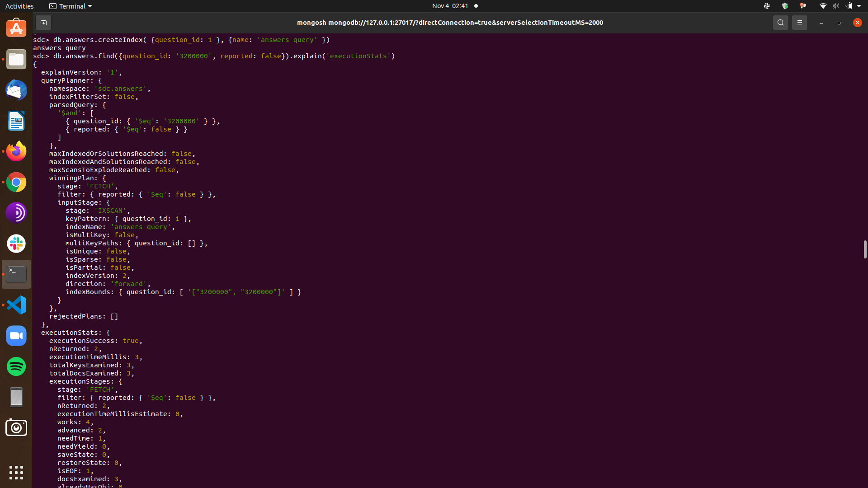Launch the Cheese camera app

click(x=16, y=427)
